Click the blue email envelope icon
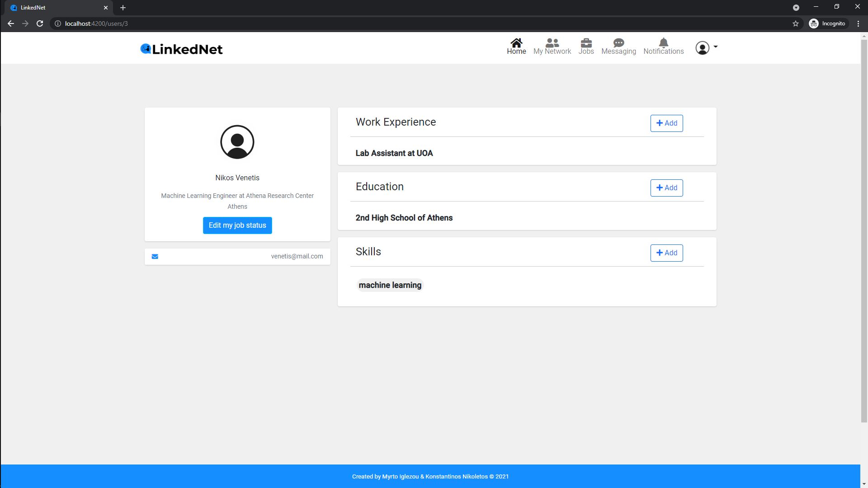868x488 pixels. pyautogui.click(x=155, y=257)
